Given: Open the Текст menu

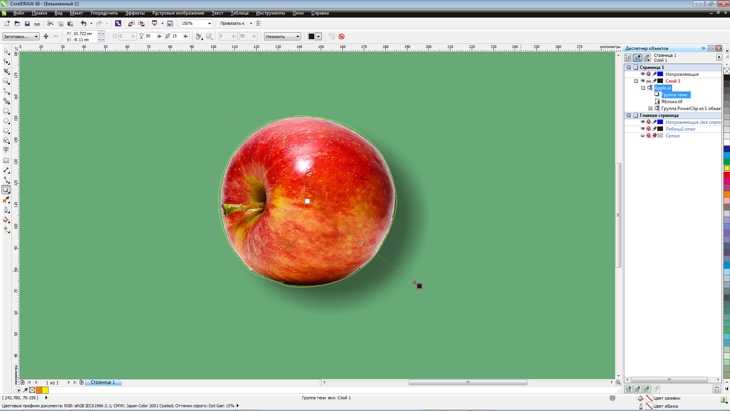Looking at the screenshot, I should point(217,13).
